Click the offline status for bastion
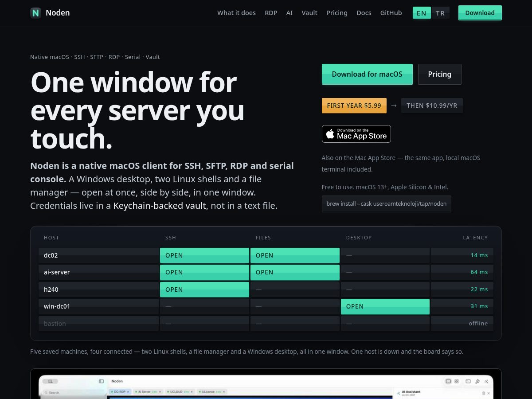The width and height of the screenshot is (532, 399). (x=478, y=324)
